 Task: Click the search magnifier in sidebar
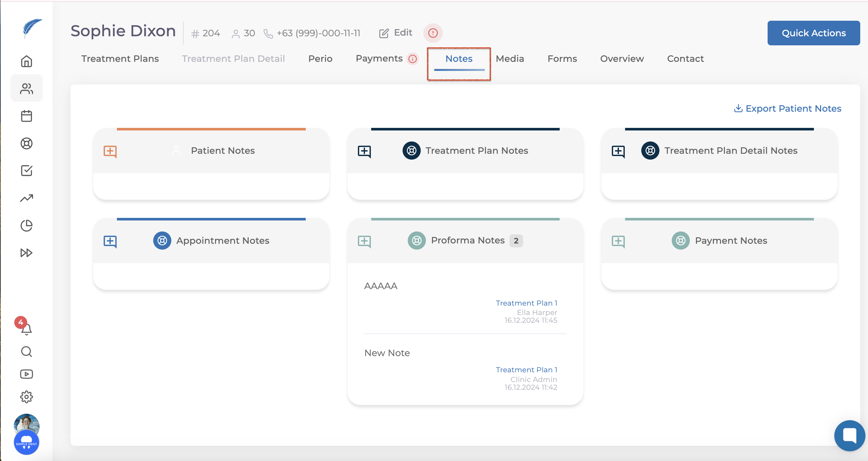point(26,351)
